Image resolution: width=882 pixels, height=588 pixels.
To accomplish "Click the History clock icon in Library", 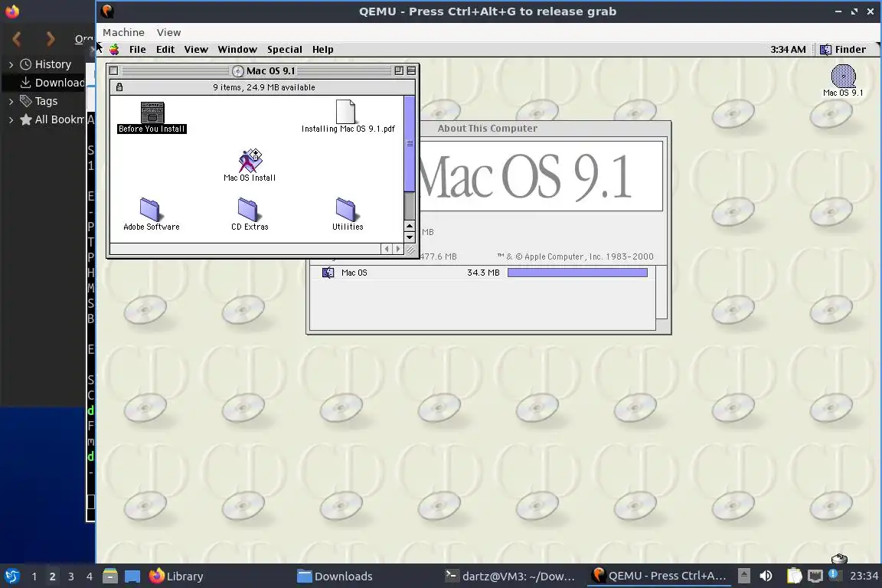I will tap(25, 64).
